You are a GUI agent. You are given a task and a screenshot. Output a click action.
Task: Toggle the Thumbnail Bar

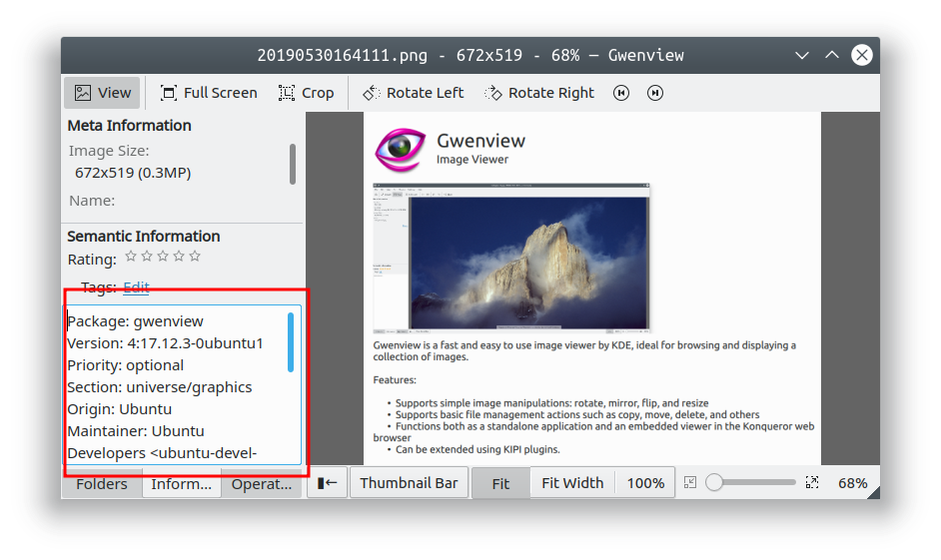click(409, 483)
